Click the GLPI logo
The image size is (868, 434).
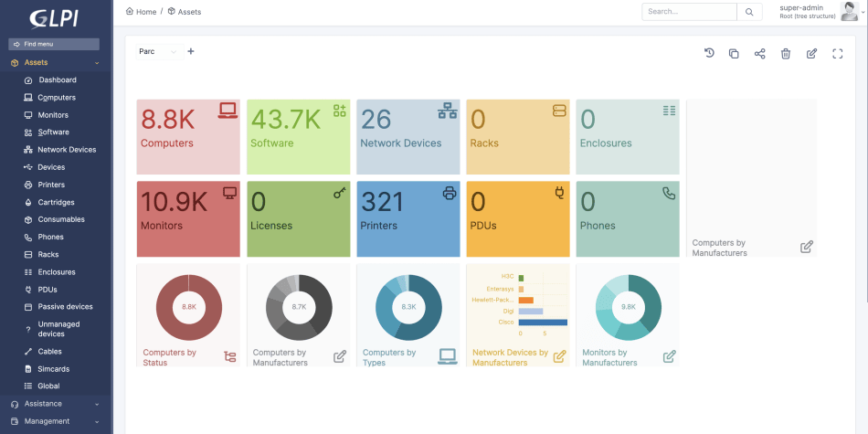click(x=54, y=18)
